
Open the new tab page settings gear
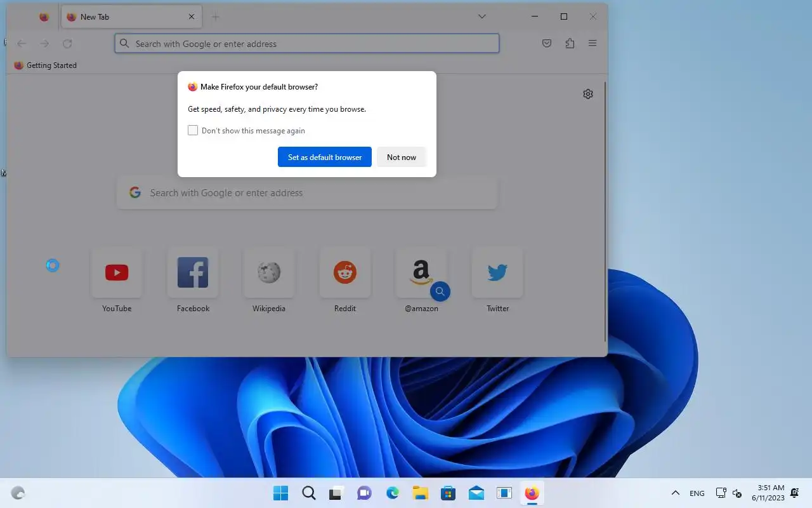pos(588,94)
